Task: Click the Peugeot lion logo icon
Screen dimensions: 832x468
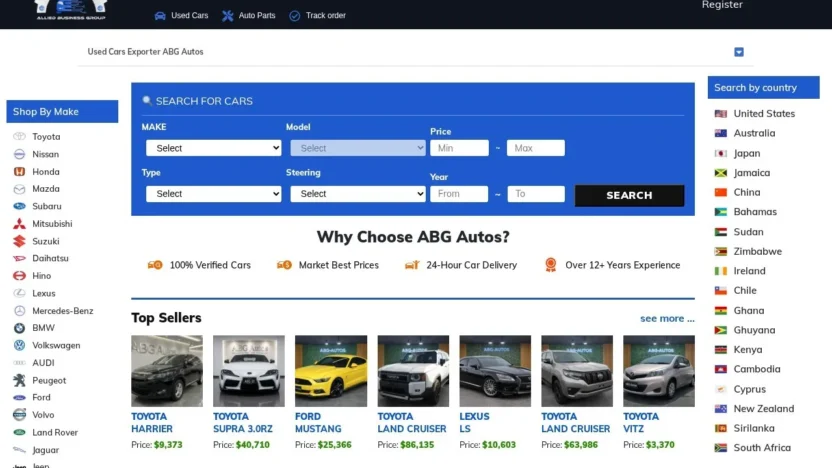Action: [x=19, y=380]
